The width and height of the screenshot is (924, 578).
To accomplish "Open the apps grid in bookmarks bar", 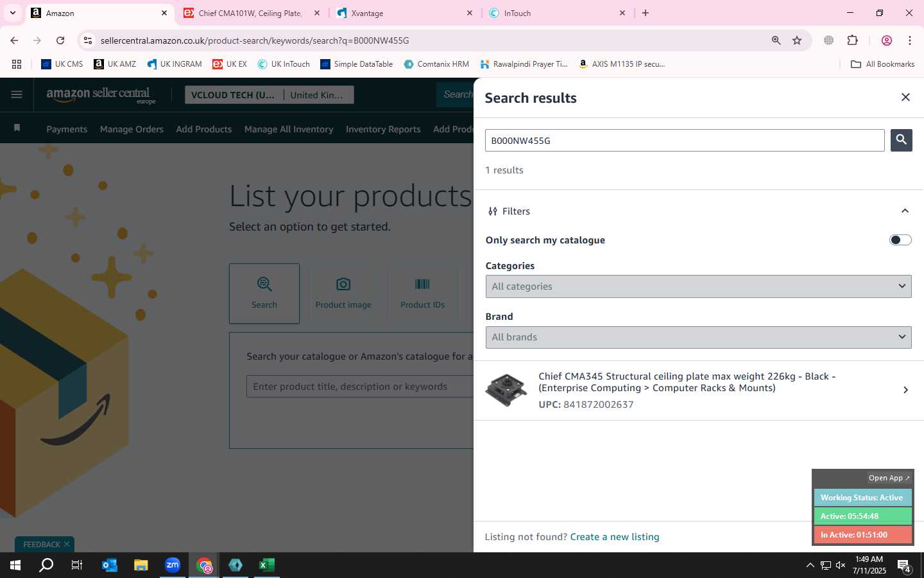I will (x=17, y=64).
